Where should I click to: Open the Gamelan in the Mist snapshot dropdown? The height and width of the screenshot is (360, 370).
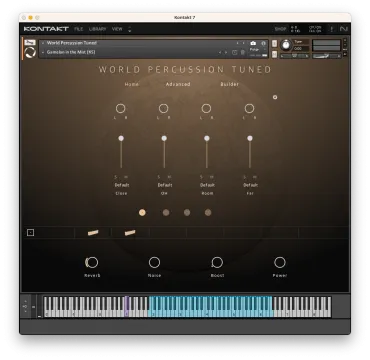[43, 52]
